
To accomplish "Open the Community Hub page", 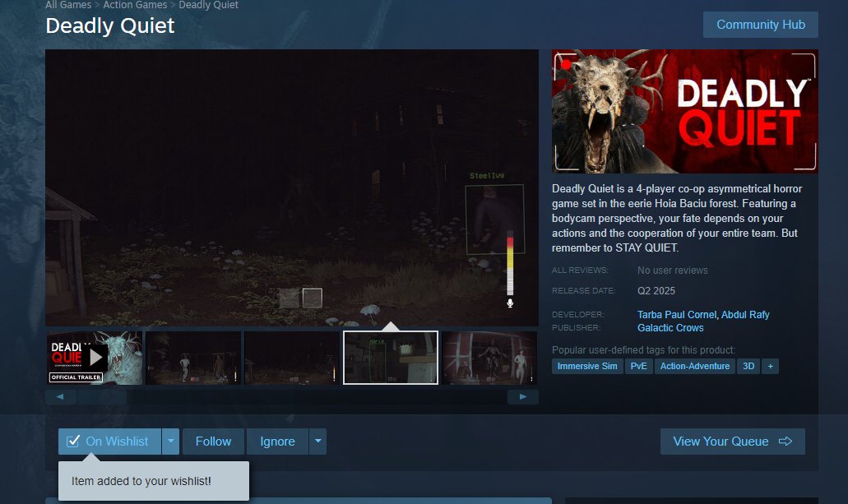I will (x=760, y=25).
